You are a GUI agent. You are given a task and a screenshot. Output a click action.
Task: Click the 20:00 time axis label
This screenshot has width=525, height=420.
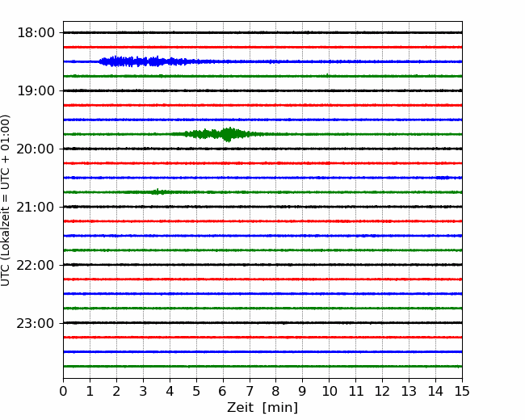[36, 149]
